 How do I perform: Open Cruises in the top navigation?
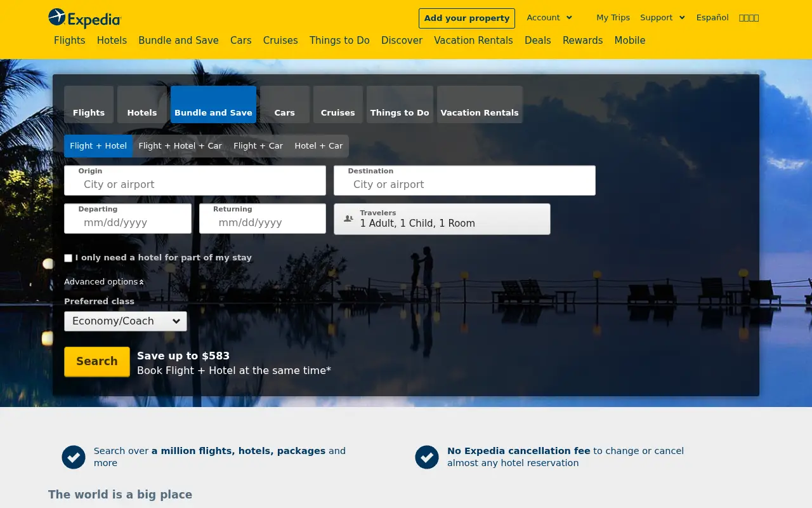[x=280, y=41]
